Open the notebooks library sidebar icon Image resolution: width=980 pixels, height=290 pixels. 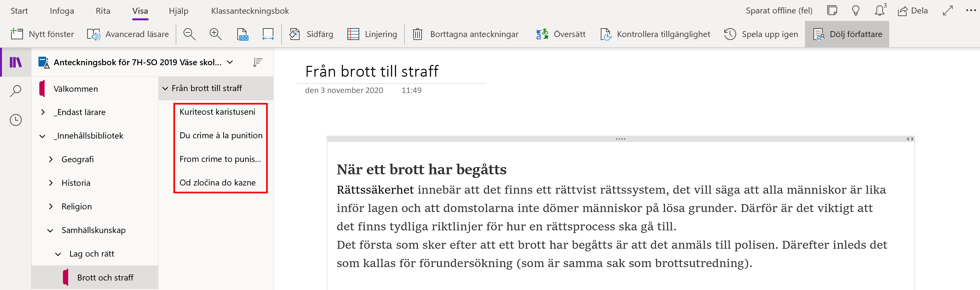point(16,62)
